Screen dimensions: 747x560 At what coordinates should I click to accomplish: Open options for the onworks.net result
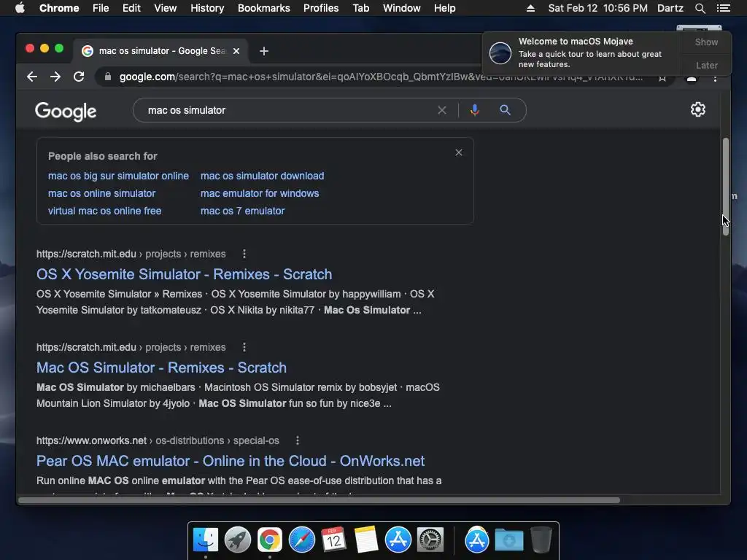[298, 440]
